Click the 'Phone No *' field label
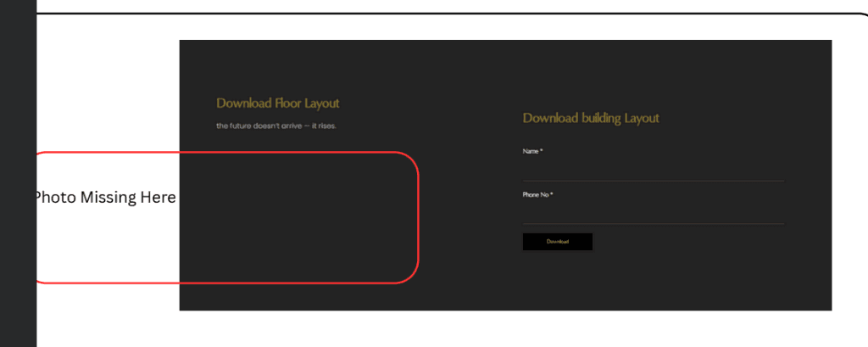 coord(537,194)
